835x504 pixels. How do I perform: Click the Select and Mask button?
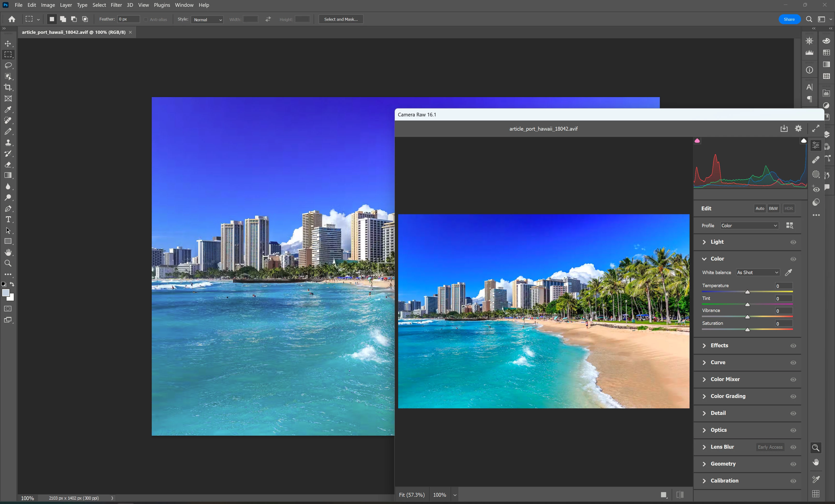tap(341, 19)
